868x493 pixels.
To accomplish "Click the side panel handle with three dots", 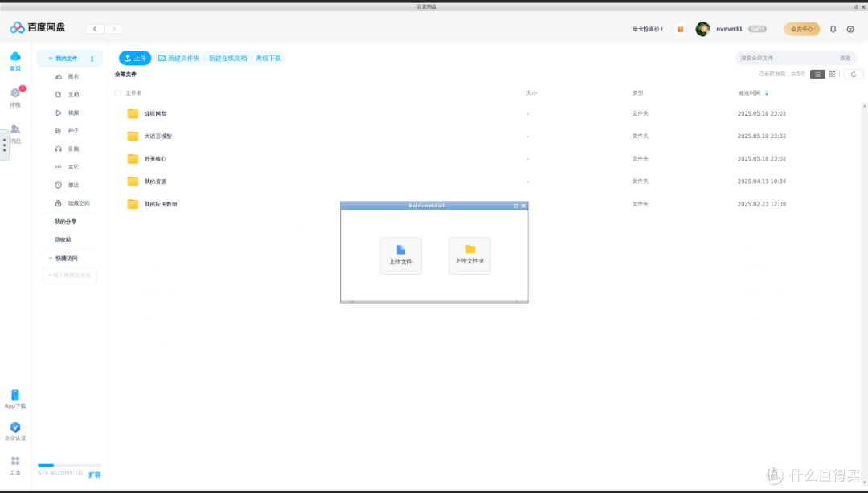I will pos(5,145).
